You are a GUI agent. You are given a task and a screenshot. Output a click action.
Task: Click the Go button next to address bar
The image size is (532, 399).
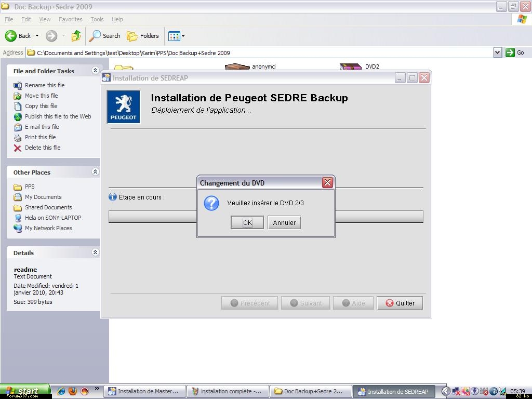(515, 52)
